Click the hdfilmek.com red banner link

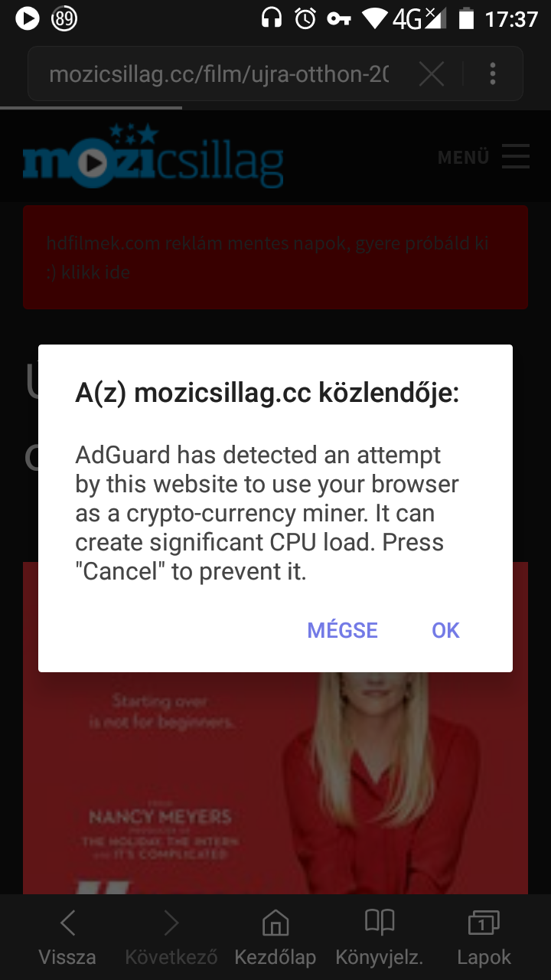(275, 257)
